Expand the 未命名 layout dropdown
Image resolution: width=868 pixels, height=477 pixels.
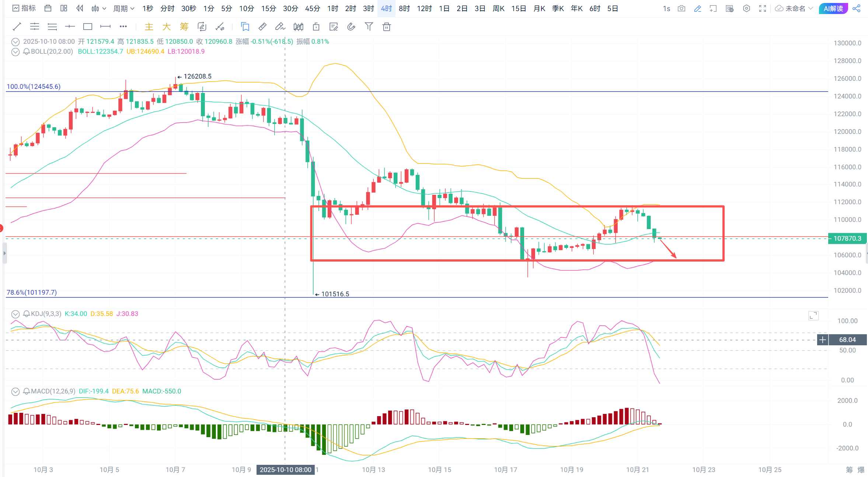tap(795, 8)
